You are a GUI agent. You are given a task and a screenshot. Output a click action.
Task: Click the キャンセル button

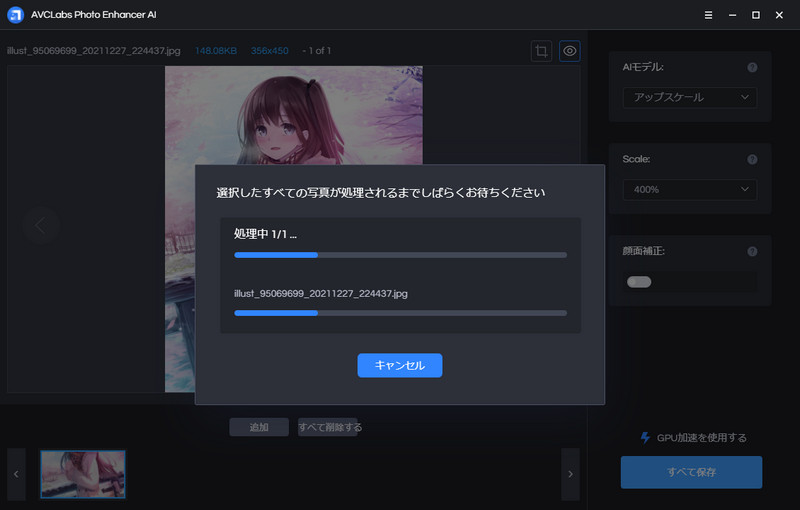click(399, 365)
